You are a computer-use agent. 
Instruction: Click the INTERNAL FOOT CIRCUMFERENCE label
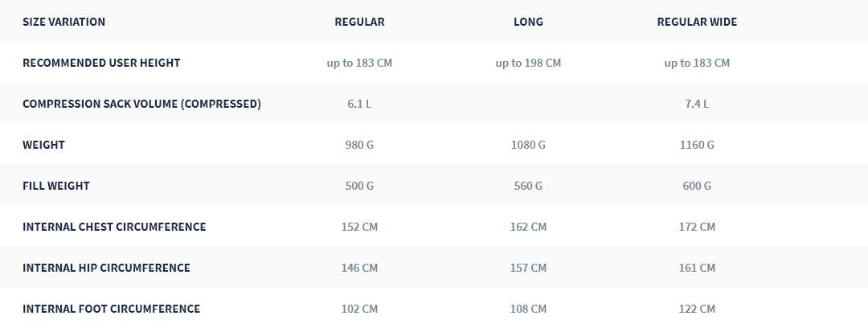coord(111,310)
